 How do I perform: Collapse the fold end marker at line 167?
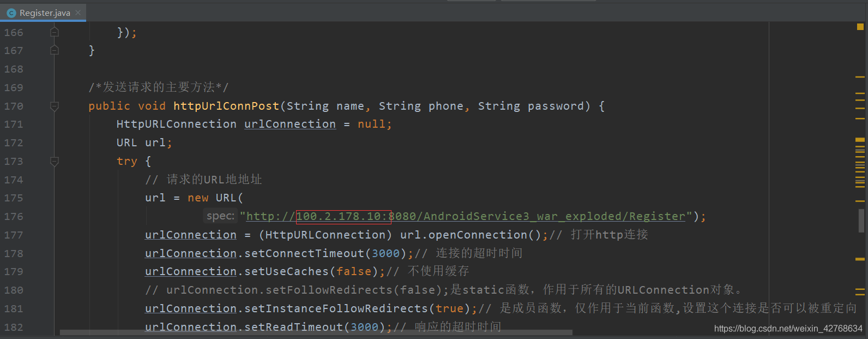(55, 50)
